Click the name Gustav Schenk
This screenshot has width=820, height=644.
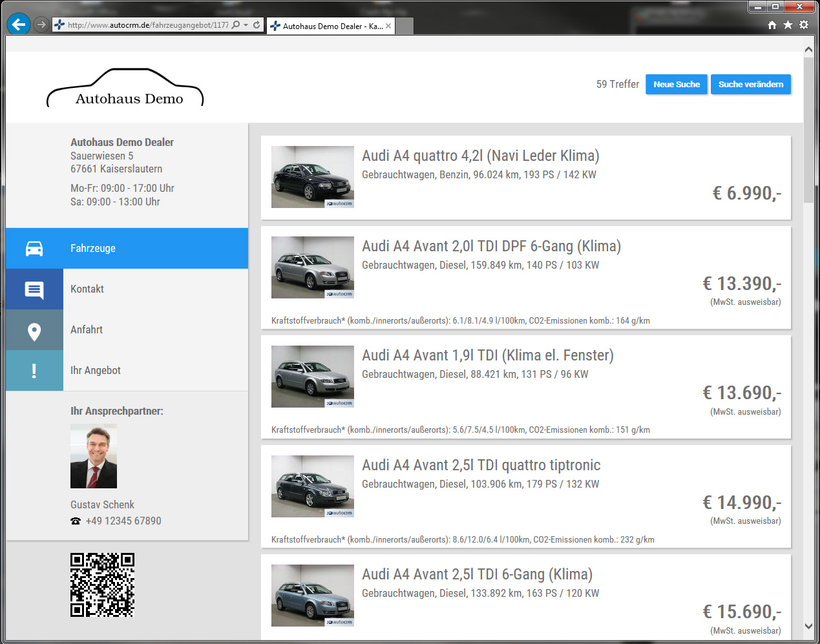(x=102, y=504)
